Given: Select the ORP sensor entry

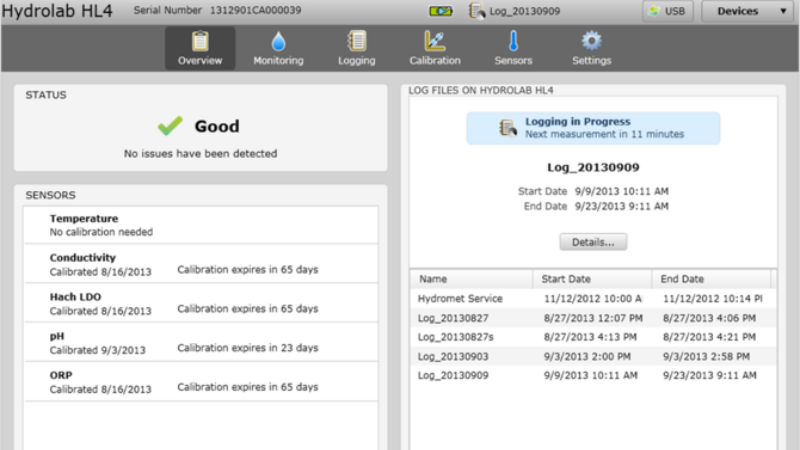Looking at the screenshot, I should coord(201,382).
